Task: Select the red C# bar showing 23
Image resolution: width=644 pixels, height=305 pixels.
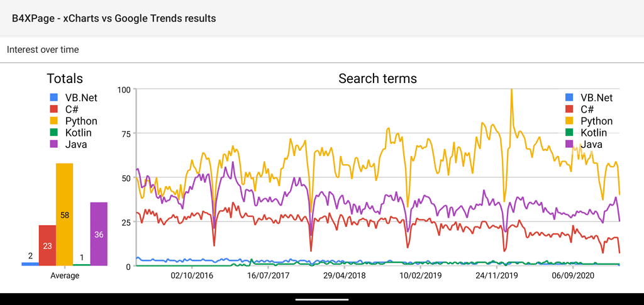Action: point(47,245)
